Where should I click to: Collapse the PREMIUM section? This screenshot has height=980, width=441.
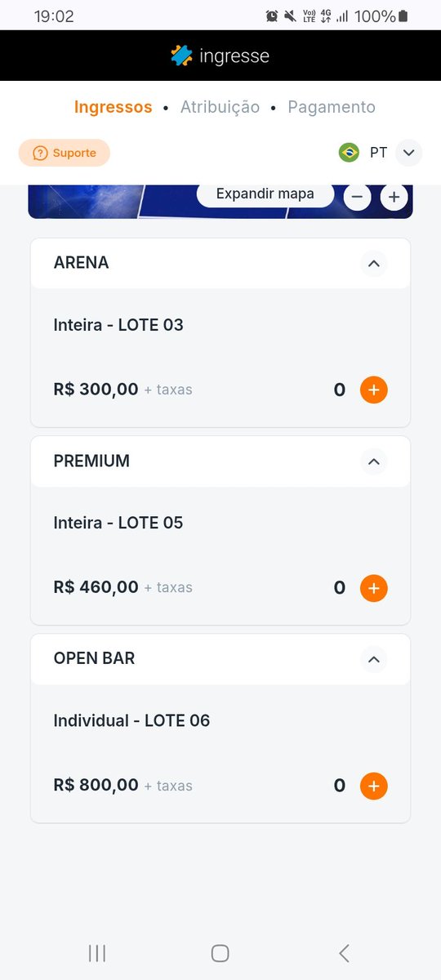pos(374,461)
